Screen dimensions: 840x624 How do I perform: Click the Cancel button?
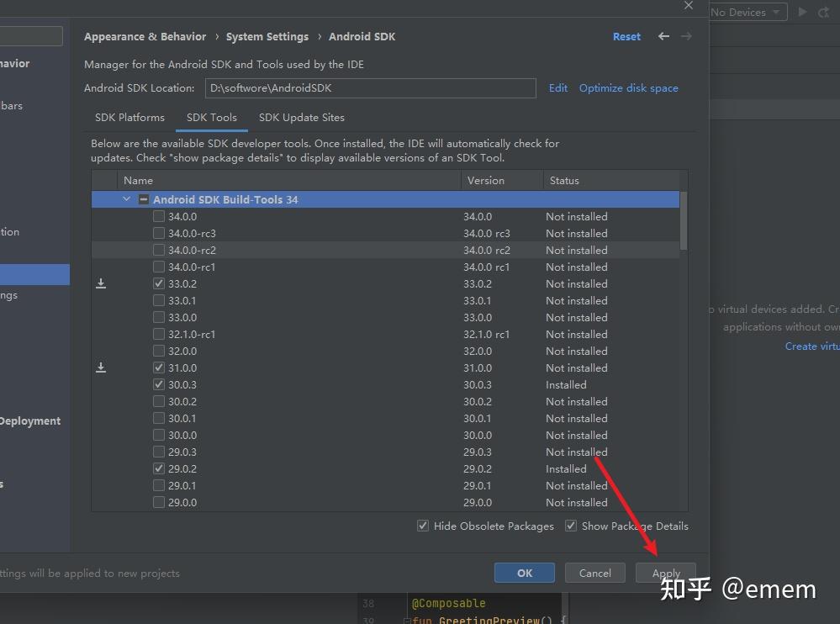click(x=595, y=573)
